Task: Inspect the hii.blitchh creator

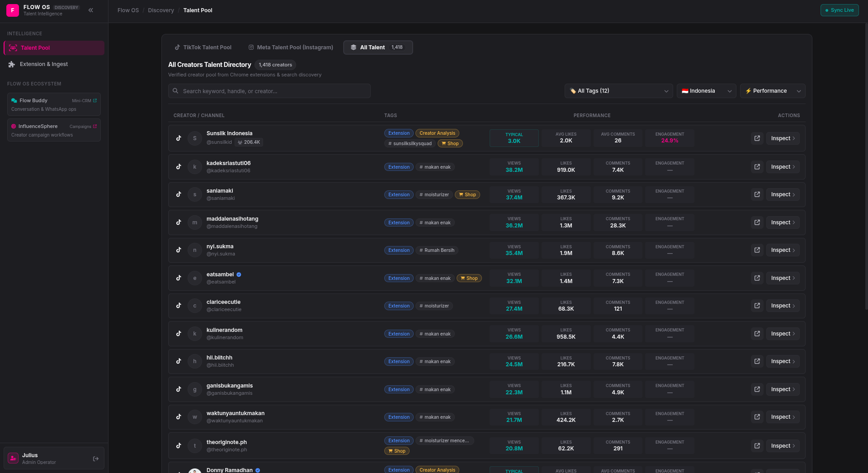Action: coord(783,361)
